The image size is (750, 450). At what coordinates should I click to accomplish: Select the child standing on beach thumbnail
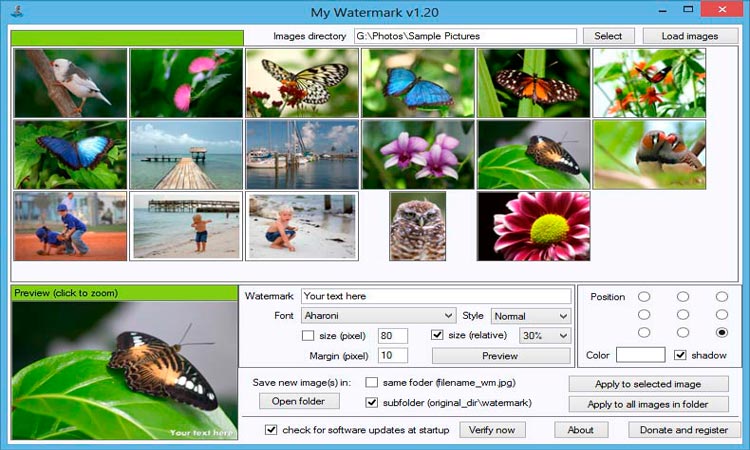coord(186,226)
